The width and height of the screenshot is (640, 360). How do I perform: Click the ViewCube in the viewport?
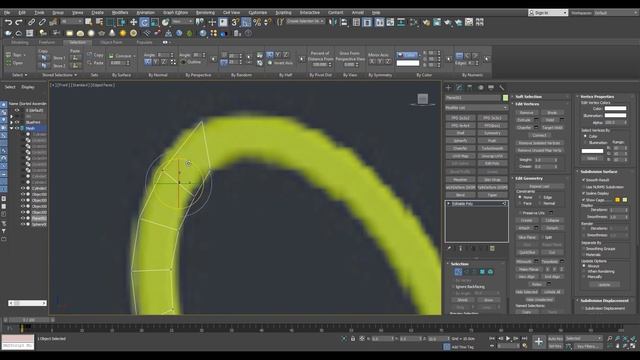click(422, 99)
